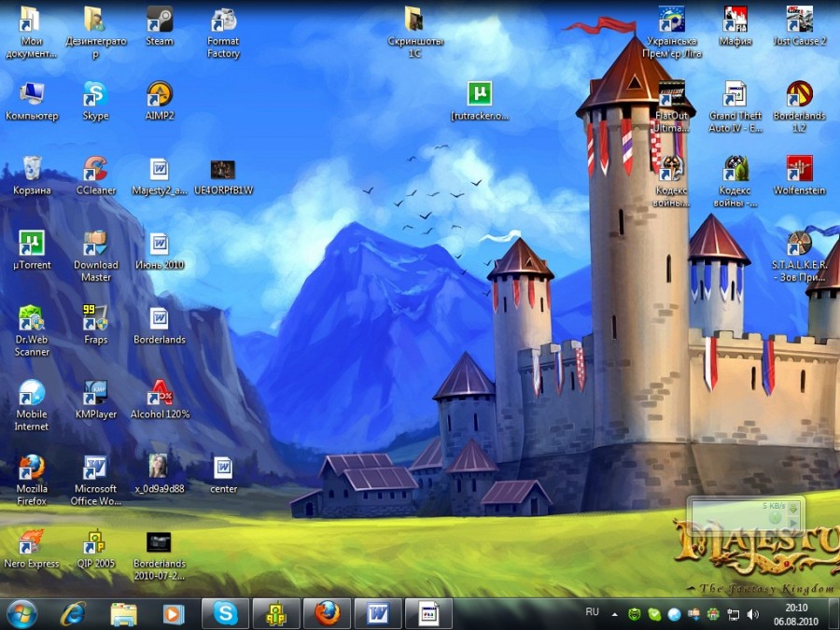Click the network connection tray icon
840x630 pixels.
(x=733, y=614)
